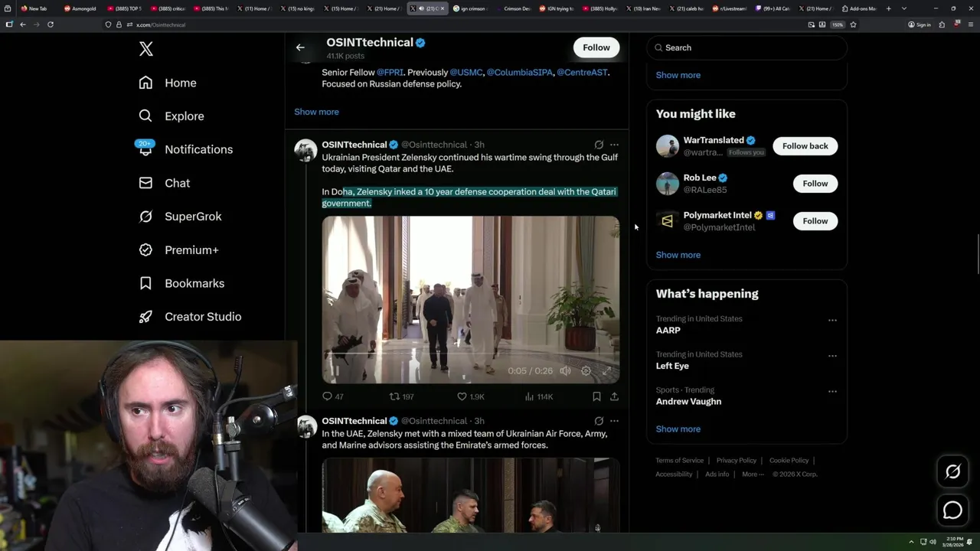Open OSINTtechnical avatar on Qatar post
980x551 pixels.
(x=305, y=150)
